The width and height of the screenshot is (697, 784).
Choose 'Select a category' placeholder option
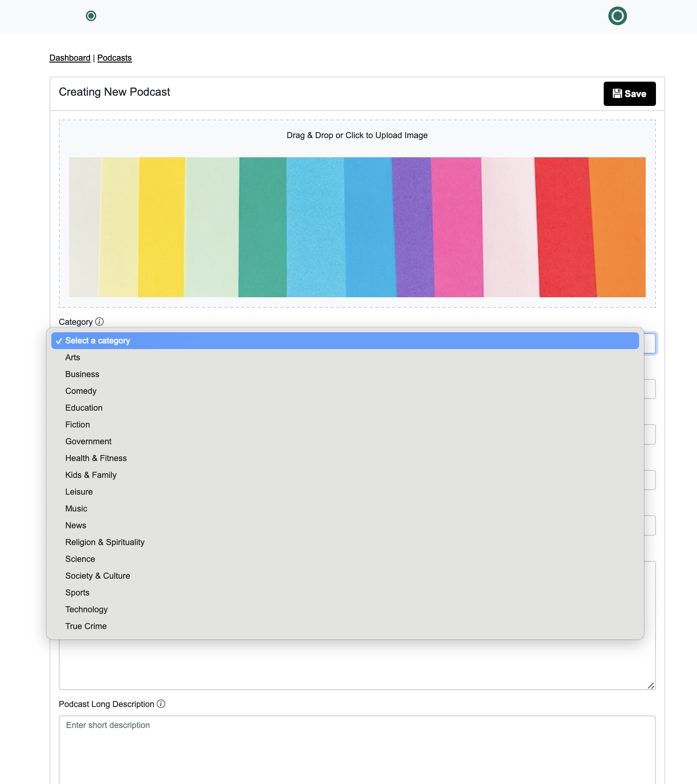[x=345, y=341]
